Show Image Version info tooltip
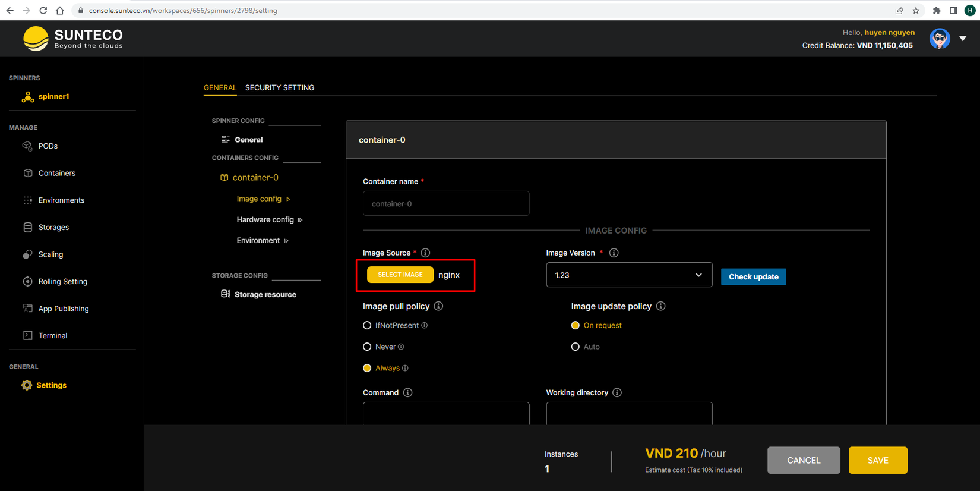The height and width of the screenshot is (491, 980). point(614,253)
